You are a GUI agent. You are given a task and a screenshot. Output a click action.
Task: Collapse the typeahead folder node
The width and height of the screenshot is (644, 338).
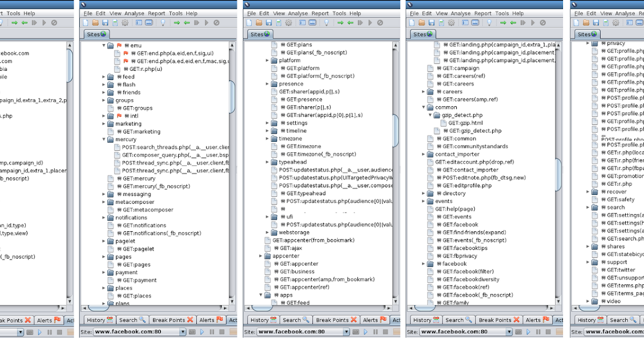pyautogui.click(x=267, y=161)
